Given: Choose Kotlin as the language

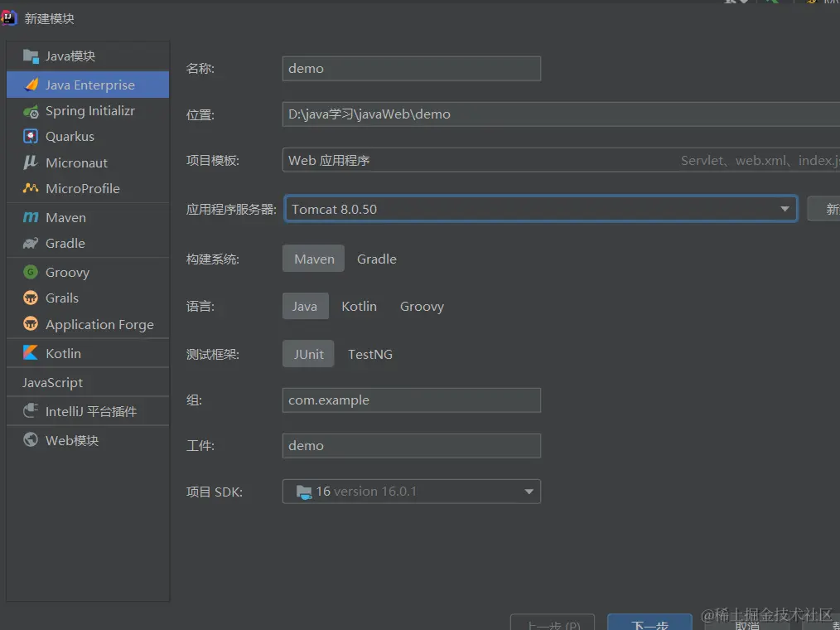Looking at the screenshot, I should coord(359,306).
